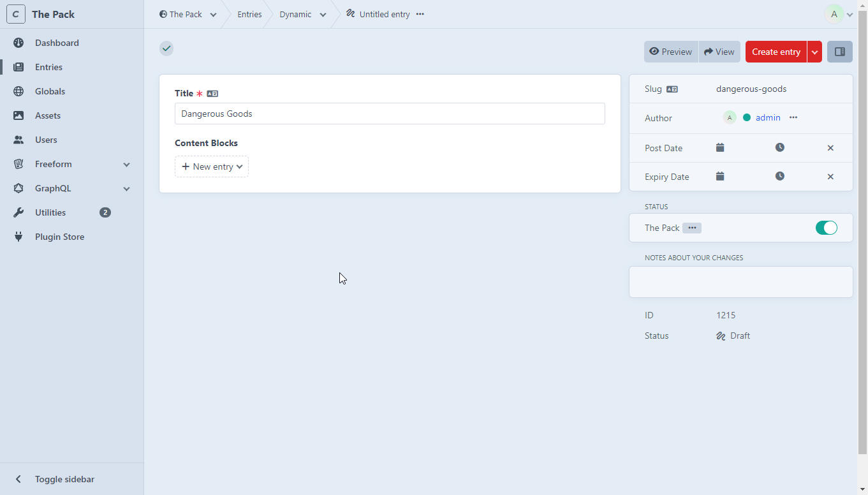Open Plugin Store from the sidebar
The width and height of the screenshot is (868, 495).
point(59,237)
